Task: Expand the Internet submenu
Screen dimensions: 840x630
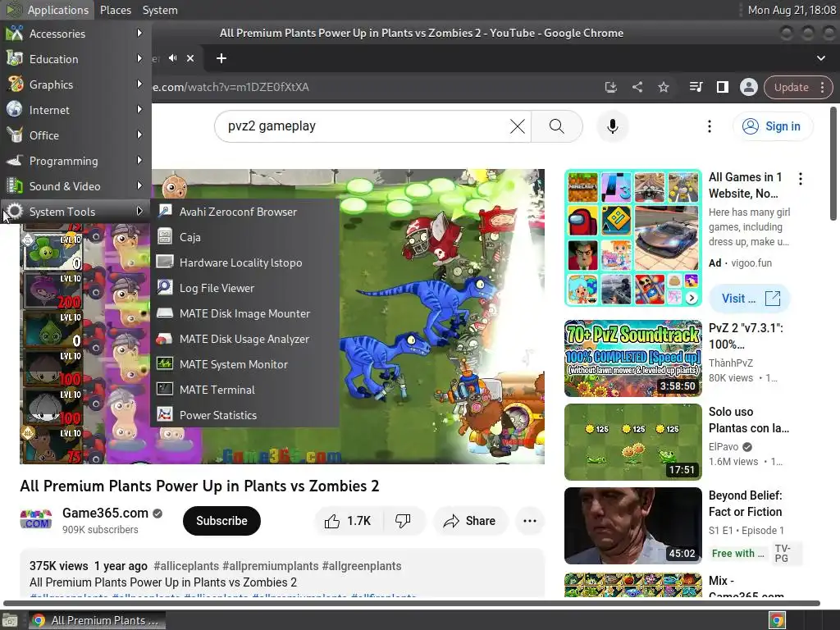Action: tap(75, 110)
